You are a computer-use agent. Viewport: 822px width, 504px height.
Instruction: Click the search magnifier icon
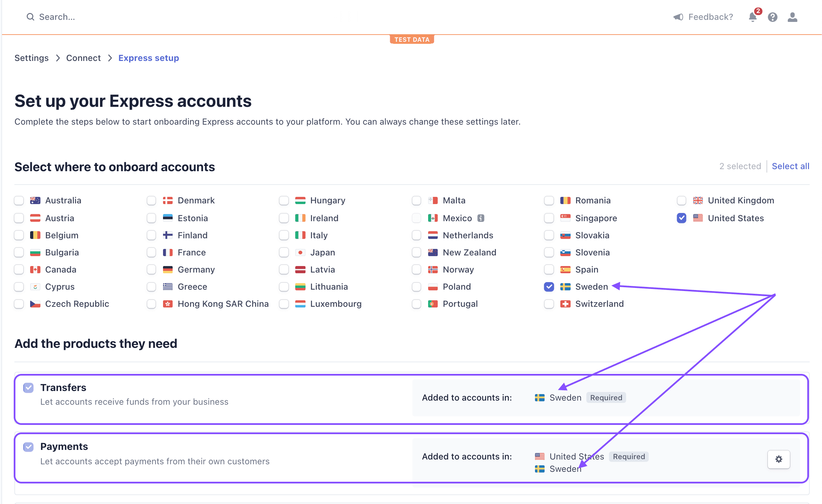tap(30, 17)
